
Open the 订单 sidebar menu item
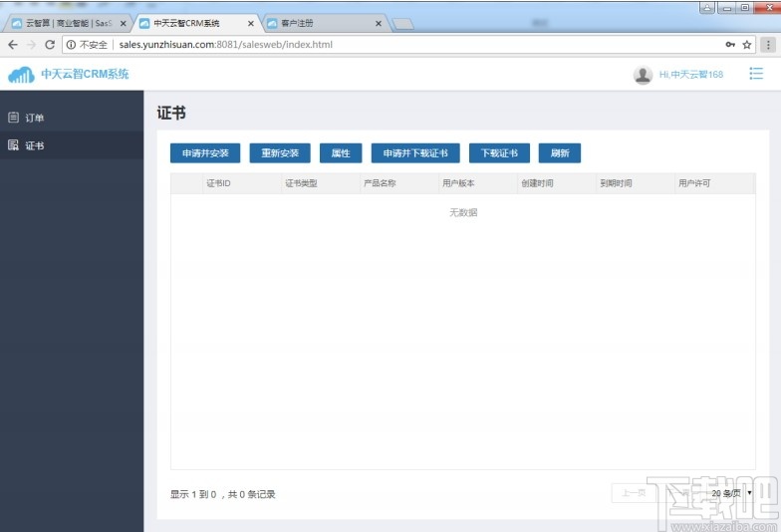(x=72, y=118)
